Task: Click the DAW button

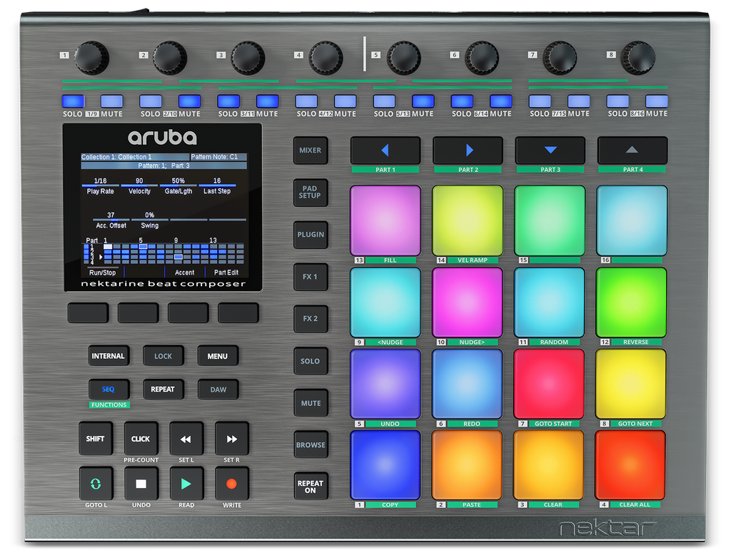Action: pos(218,390)
